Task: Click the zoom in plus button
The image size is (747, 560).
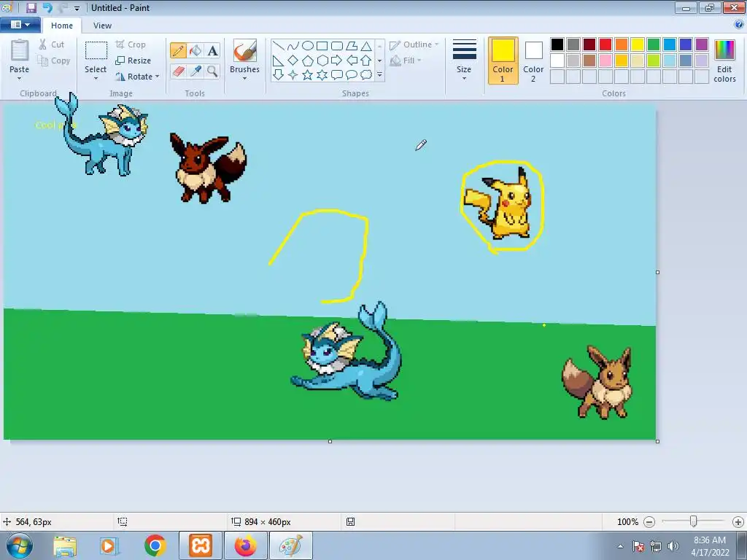Action: point(738,522)
